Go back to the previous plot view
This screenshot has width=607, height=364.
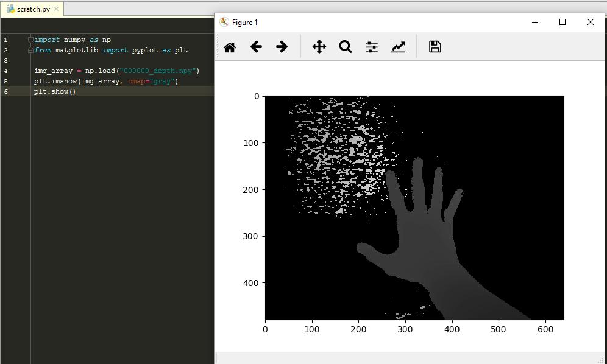pyautogui.click(x=256, y=47)
